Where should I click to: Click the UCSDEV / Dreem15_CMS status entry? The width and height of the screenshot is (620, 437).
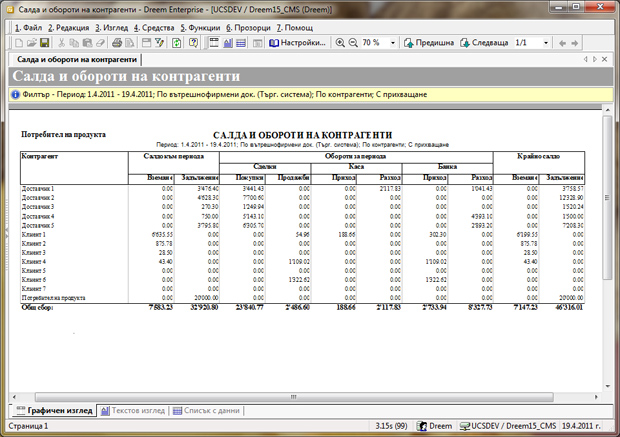click(x=508, y=426)
